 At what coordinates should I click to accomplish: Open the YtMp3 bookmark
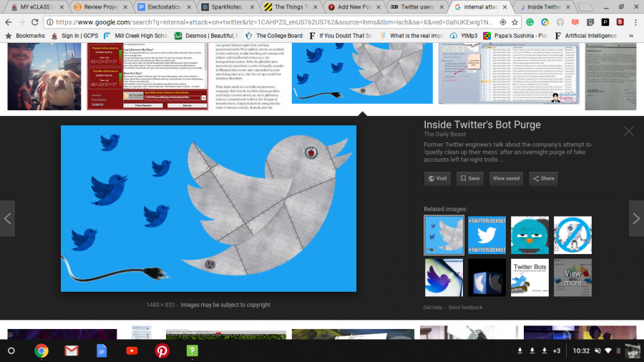click(x=464, y=36)
